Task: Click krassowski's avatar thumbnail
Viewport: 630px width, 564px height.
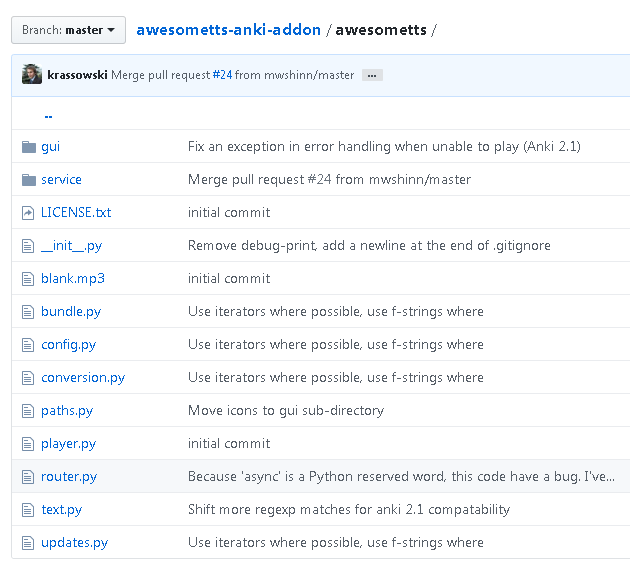Action: pyautogui.click(x=32, y=74)
